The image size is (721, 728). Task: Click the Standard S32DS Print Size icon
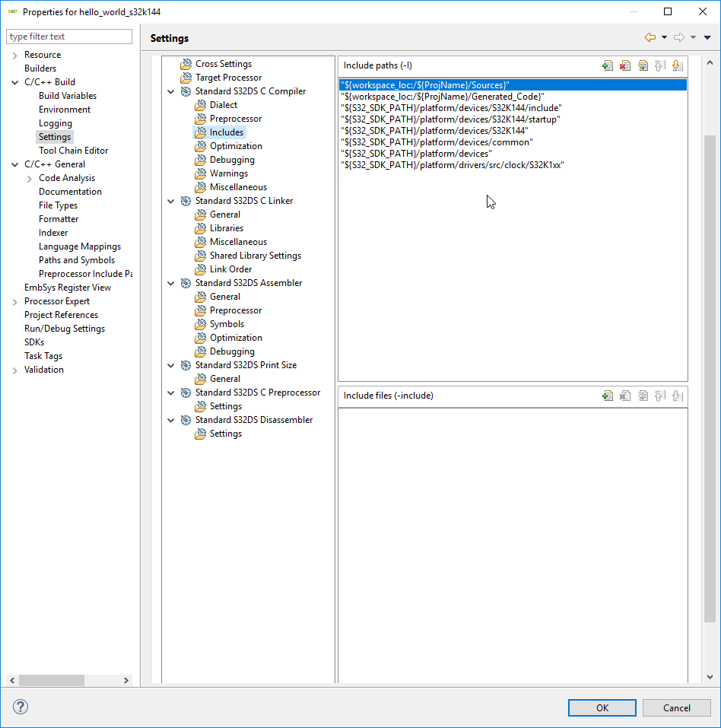tap(186, 365)
